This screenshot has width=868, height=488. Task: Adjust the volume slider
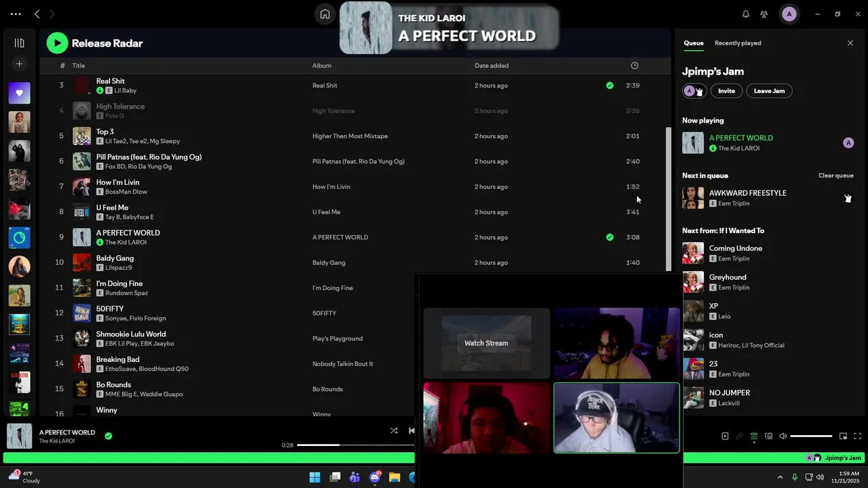click(811, 436)
